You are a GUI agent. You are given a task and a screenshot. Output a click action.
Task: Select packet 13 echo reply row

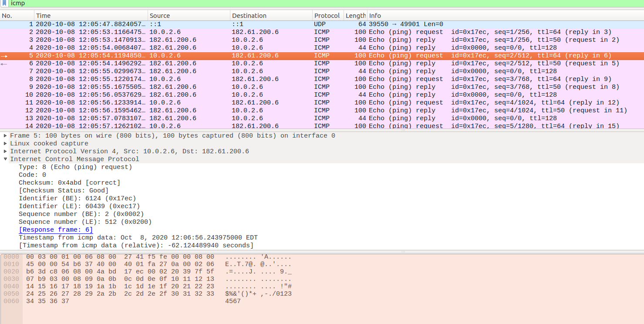pos(322,118)
